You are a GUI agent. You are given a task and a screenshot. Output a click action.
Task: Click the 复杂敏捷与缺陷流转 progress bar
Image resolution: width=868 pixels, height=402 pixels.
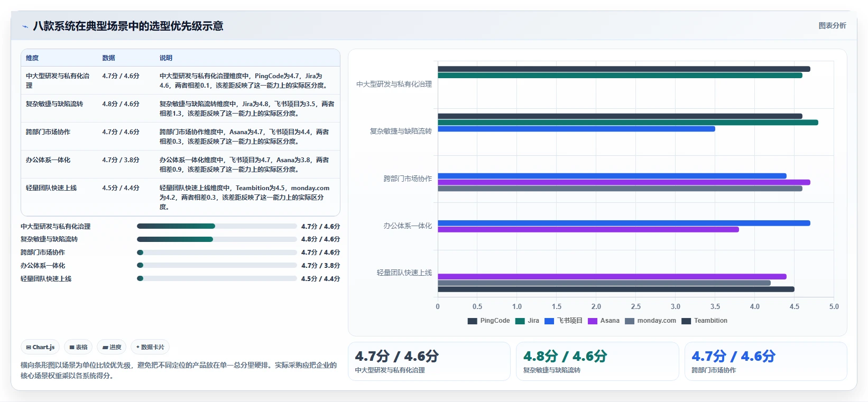point(217,239)
